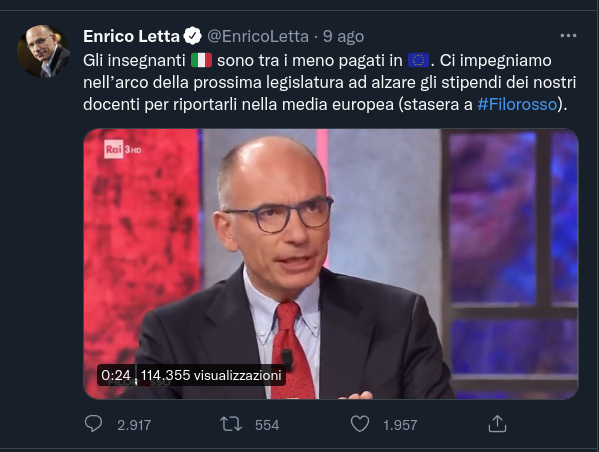Click the Italian flag emoji in tweet

(201, 60)
